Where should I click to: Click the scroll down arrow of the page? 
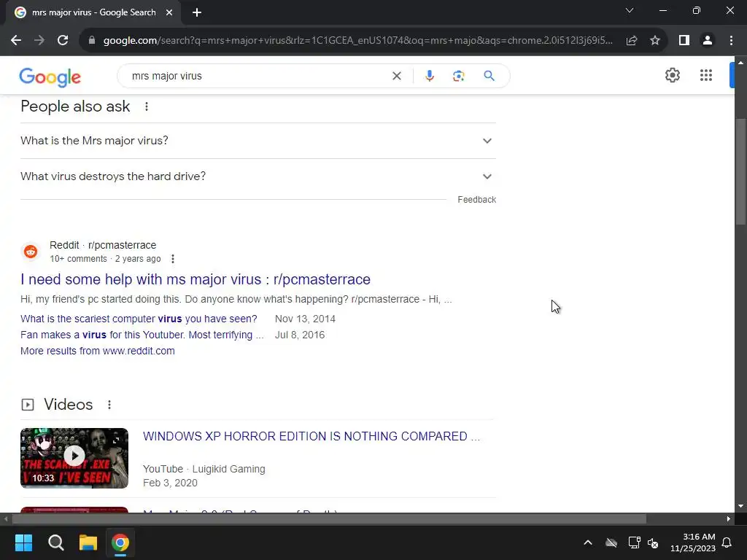[x=740, y=506]
